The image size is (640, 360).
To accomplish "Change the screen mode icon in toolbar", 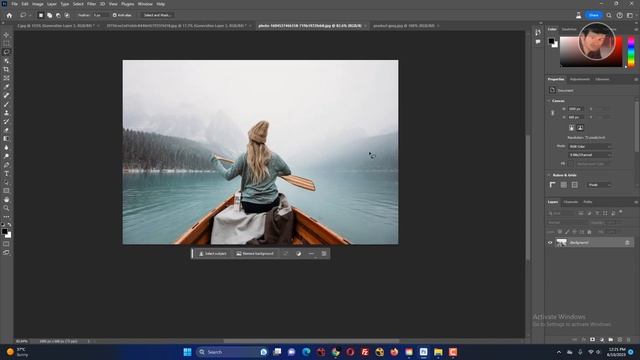I will (x=6, y=253).
